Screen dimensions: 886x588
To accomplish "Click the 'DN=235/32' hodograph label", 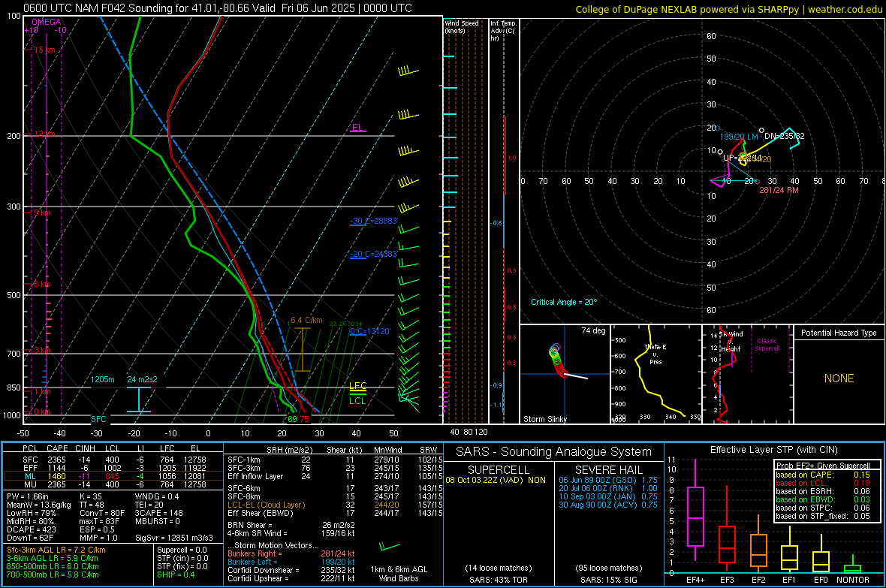I will (x=785, y=136).
